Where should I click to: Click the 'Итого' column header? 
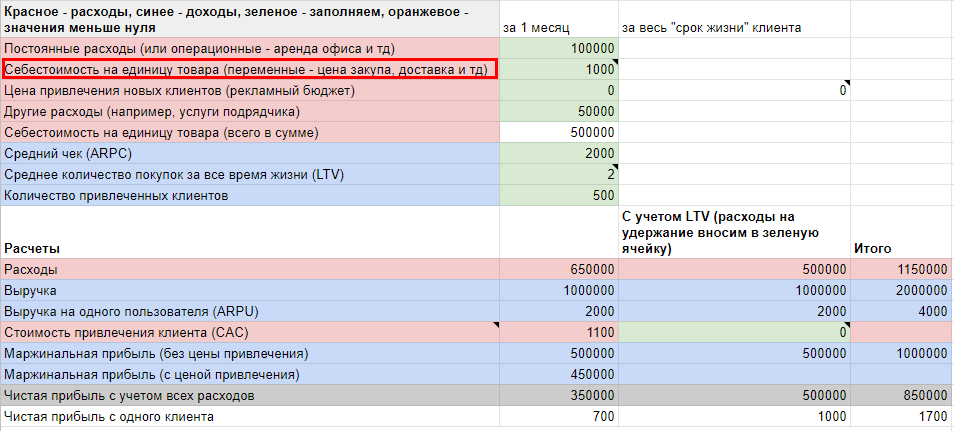click(901, 233)
